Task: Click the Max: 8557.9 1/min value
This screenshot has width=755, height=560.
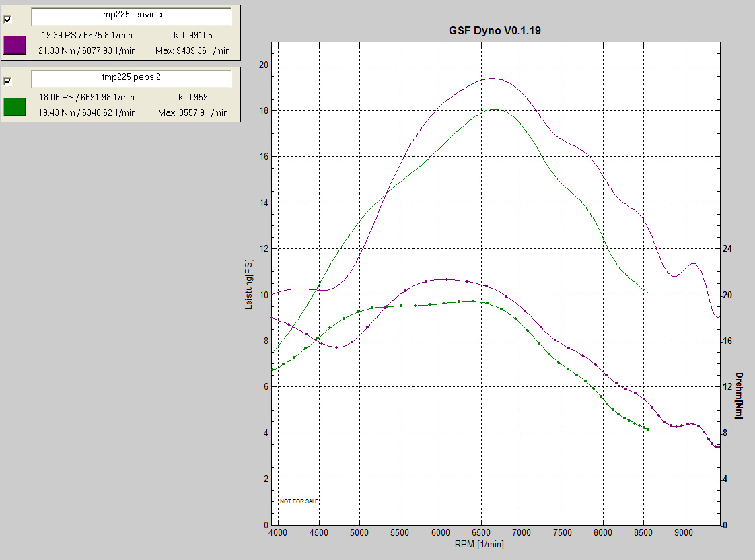Action: 193,112
